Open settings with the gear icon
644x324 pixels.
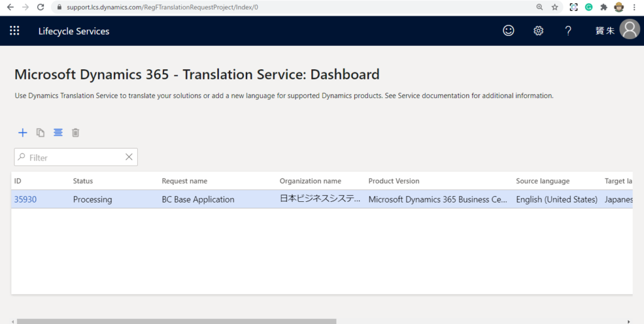coord(538,31)
